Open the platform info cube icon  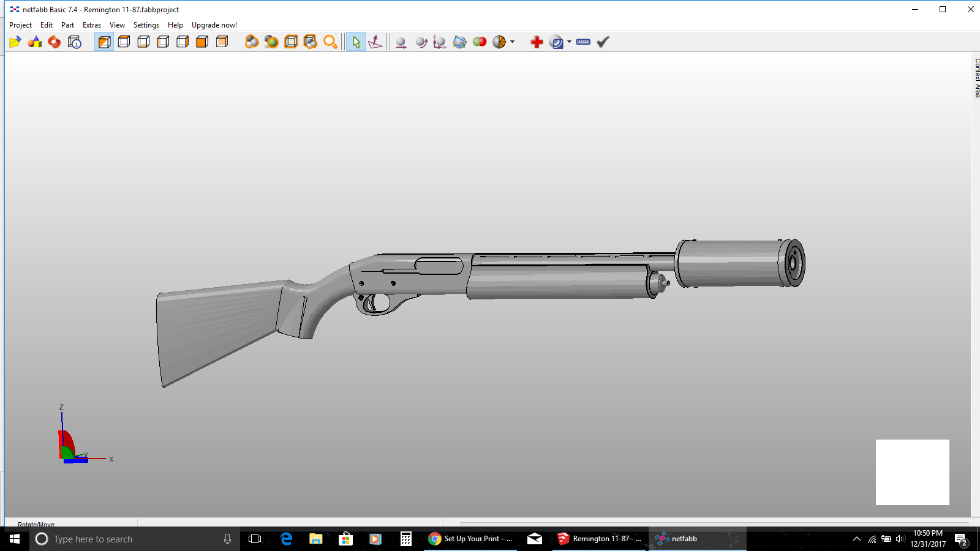[x=75, y=42]
